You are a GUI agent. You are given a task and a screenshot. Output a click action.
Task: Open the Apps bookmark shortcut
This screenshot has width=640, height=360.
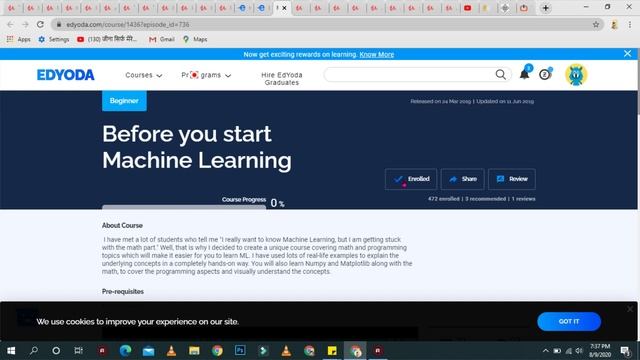(x=19, y=39)
